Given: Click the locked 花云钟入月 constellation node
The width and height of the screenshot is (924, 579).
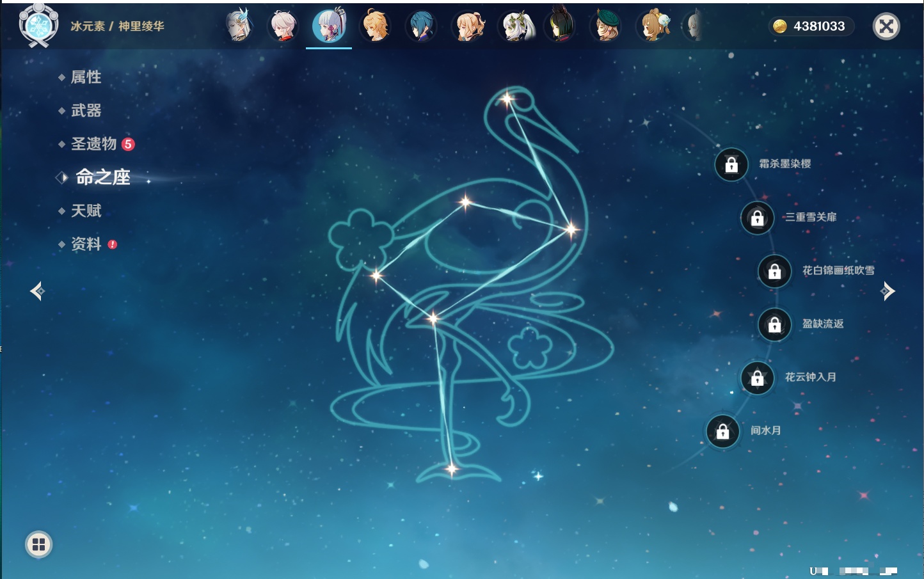Looking at the screenshot, I should pyautogui.click(x=757, y=378).
